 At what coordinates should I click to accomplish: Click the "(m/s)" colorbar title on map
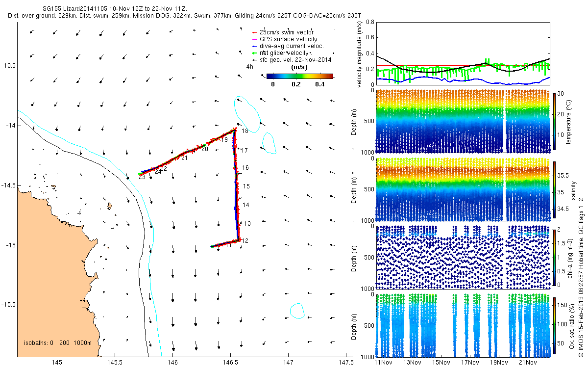(x=299, y=67)
